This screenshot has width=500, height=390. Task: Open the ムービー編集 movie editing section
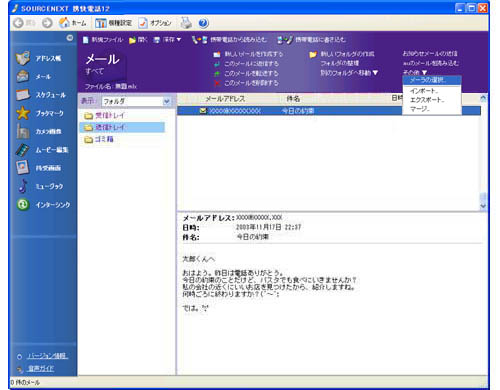(42, 150)
